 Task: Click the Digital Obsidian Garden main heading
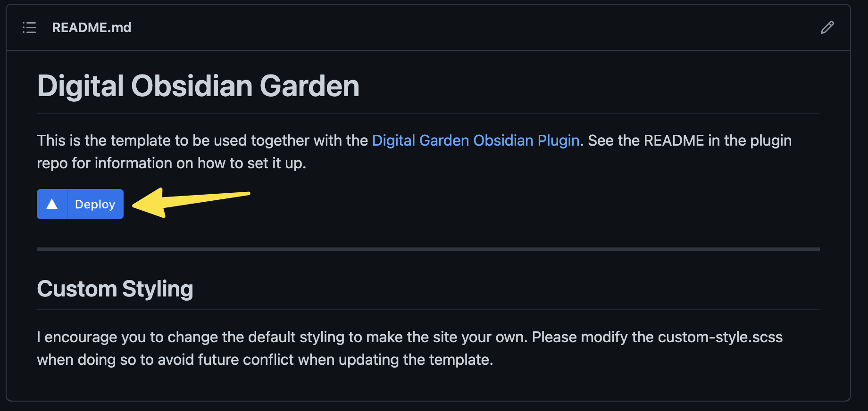[198, 86]
